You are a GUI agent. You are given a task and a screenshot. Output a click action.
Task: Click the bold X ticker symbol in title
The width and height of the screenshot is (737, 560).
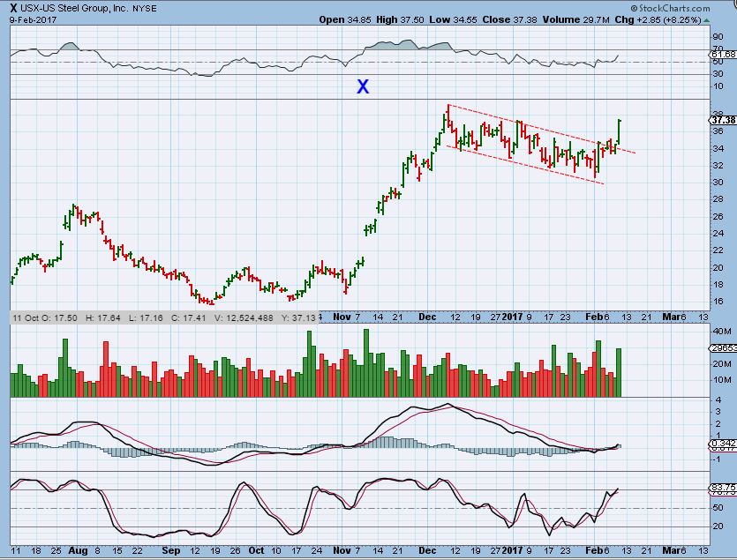tap(13, 8)
